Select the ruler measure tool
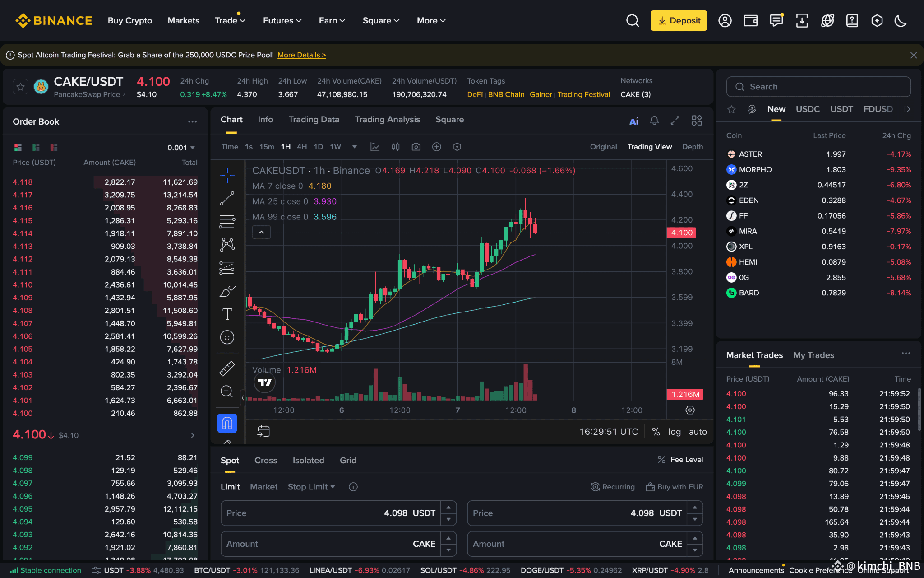Image resolution: width=924 pixels, height=578 pixels. (227, 368)
